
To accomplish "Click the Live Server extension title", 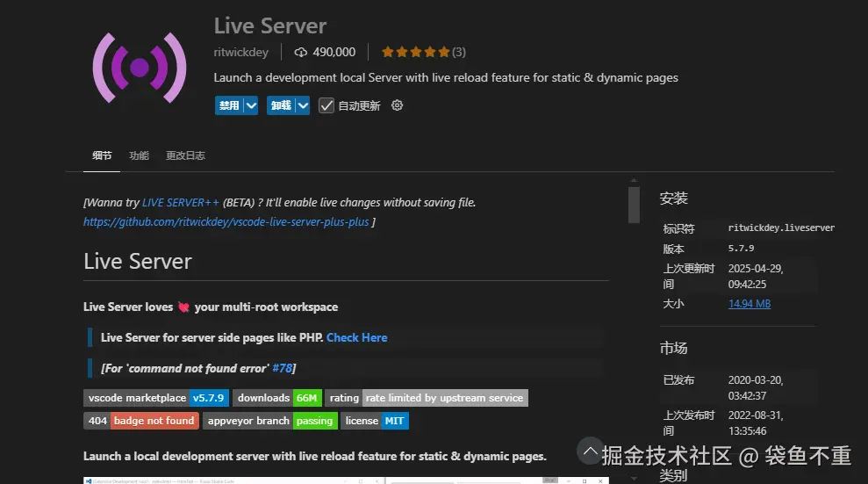I will (270, 26).
